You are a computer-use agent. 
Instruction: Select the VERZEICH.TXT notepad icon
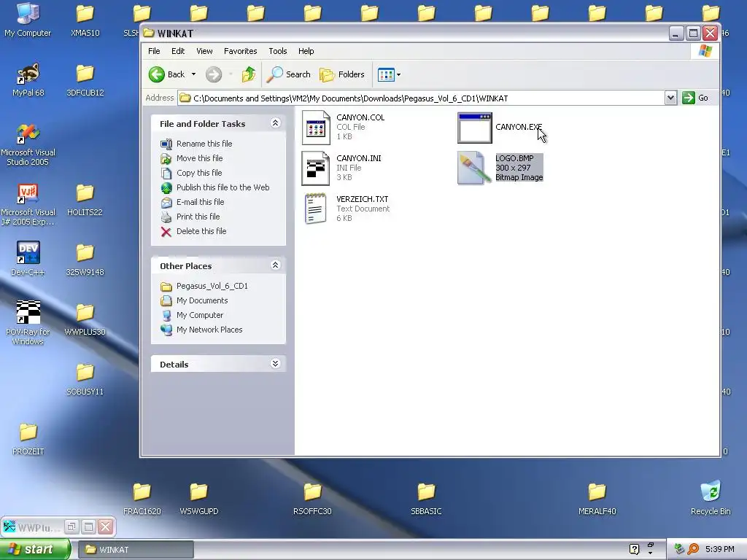tap(315, 209)
